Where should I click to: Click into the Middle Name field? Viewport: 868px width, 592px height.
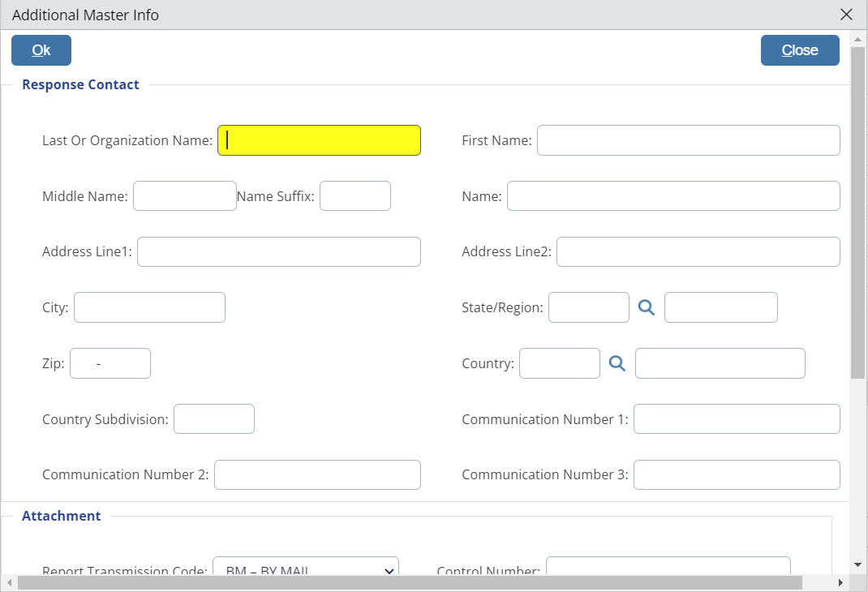coord(185,196)
